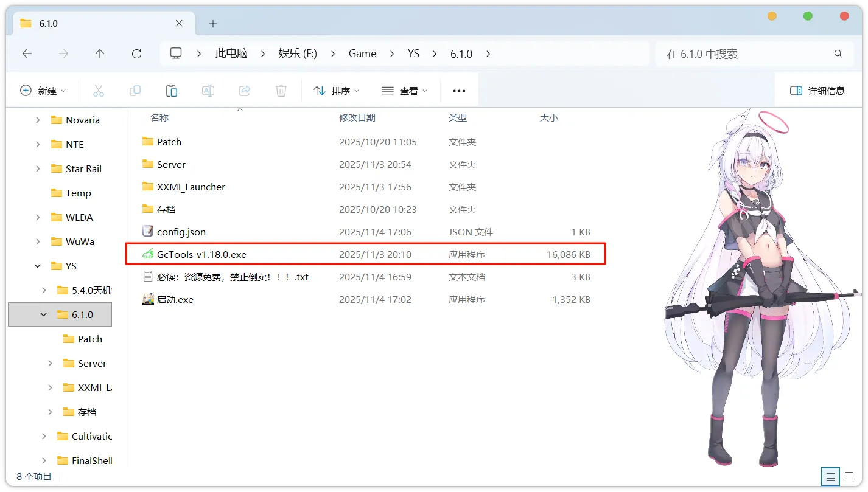Select the Cut icon in the toolbar
Screen dimensions: 868x492
98,90
